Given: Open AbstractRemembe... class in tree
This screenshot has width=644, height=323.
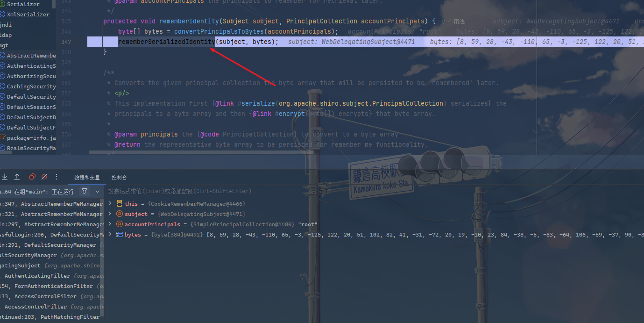Looking at the screenshot, I should (31, 56).
